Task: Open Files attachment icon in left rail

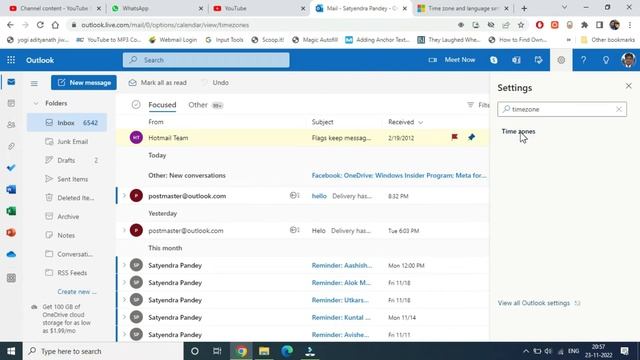Action: click(x=11, y=146)
